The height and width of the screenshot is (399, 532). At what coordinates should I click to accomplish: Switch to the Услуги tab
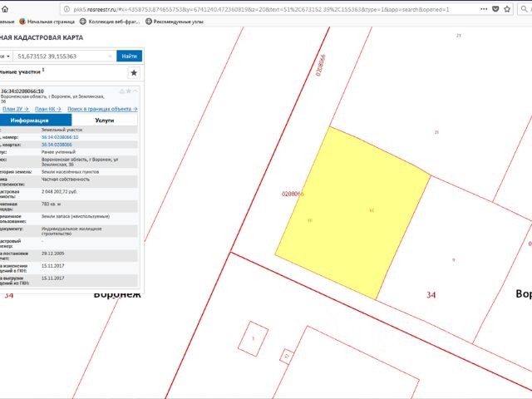105,120
